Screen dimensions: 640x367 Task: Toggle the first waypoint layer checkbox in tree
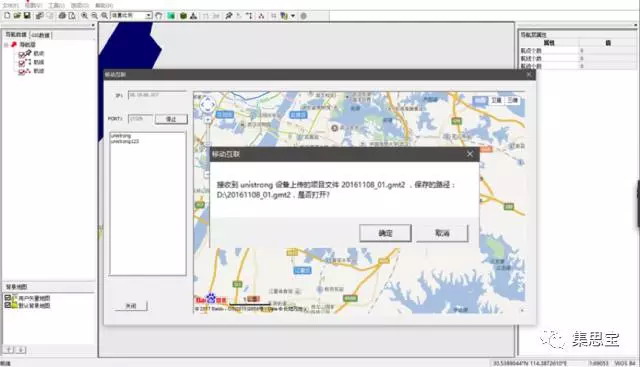click(x=22, y=54)
